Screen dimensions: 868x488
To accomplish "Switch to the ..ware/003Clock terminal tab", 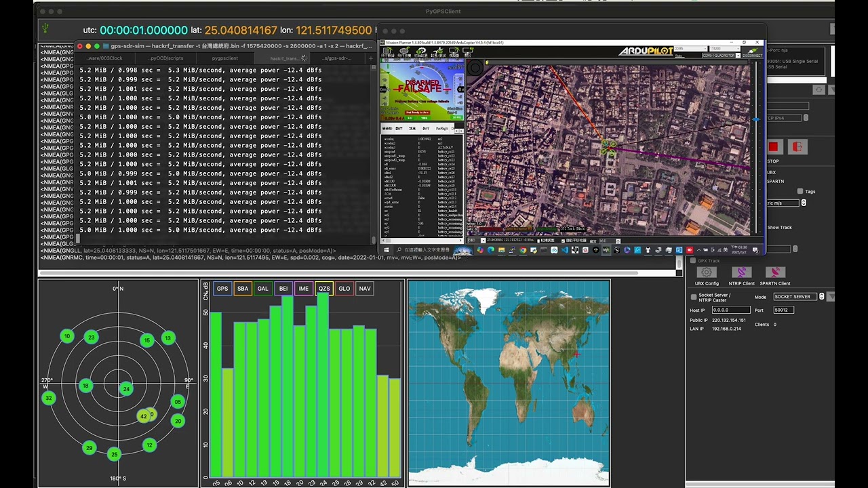I will coord(104,58).
